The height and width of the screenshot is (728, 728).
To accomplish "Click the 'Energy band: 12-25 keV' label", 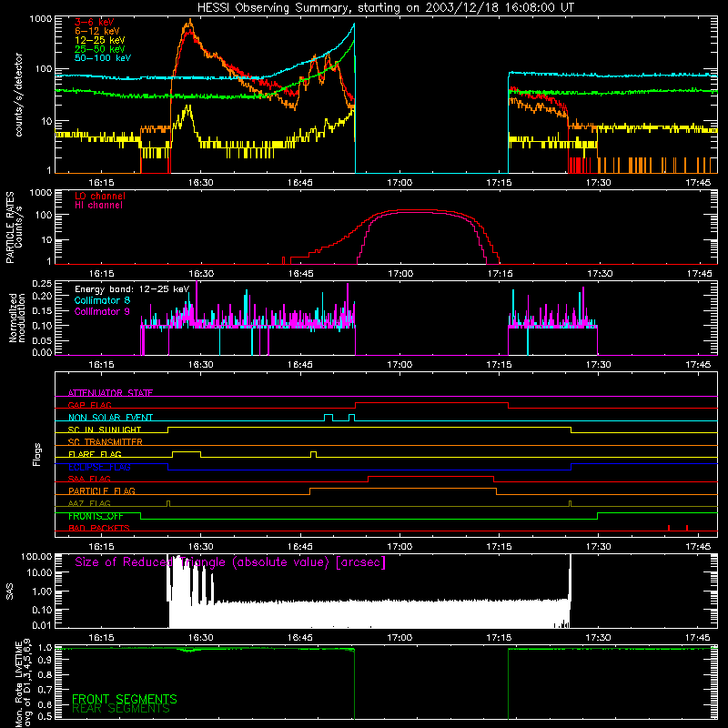I will coord(132,289).
